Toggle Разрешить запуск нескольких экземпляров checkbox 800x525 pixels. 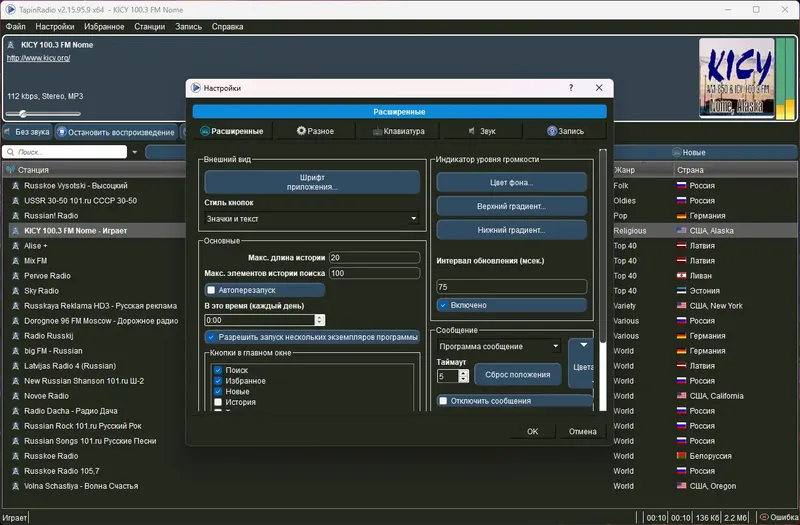pos(211,337)
